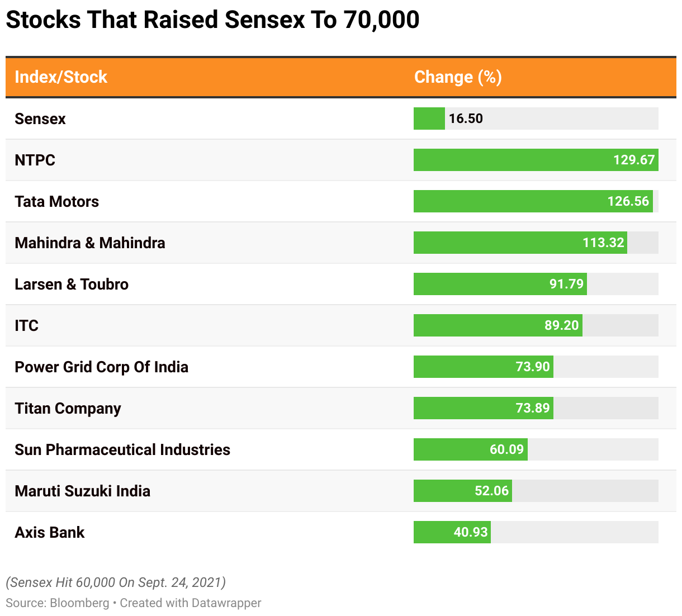Select the Sensex row label
The width and height of the screenshot is (682, 616).
40,119
